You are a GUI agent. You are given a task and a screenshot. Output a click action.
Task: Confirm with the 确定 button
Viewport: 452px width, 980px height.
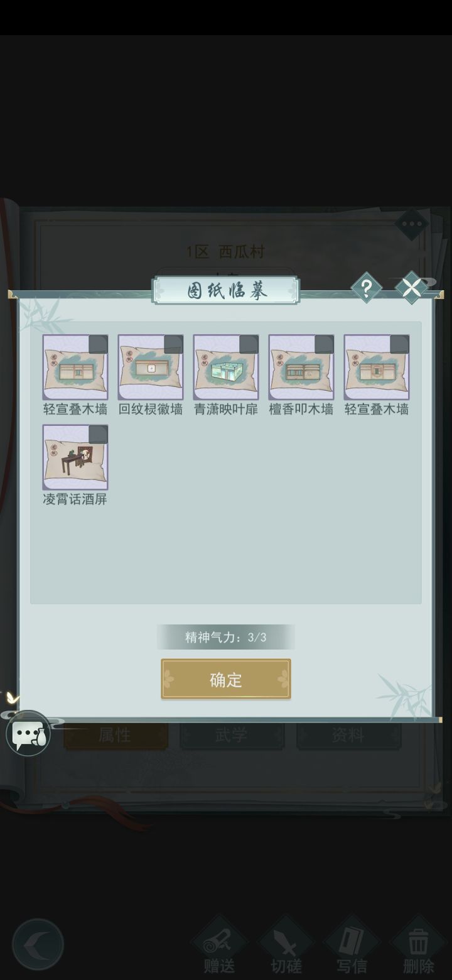pyautogui.click(x=226, y=679)
